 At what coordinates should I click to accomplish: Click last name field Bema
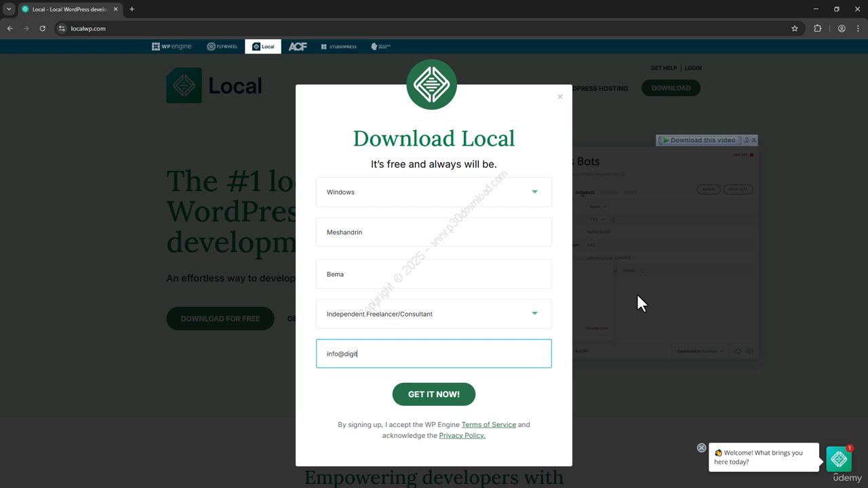coord(434,274)
